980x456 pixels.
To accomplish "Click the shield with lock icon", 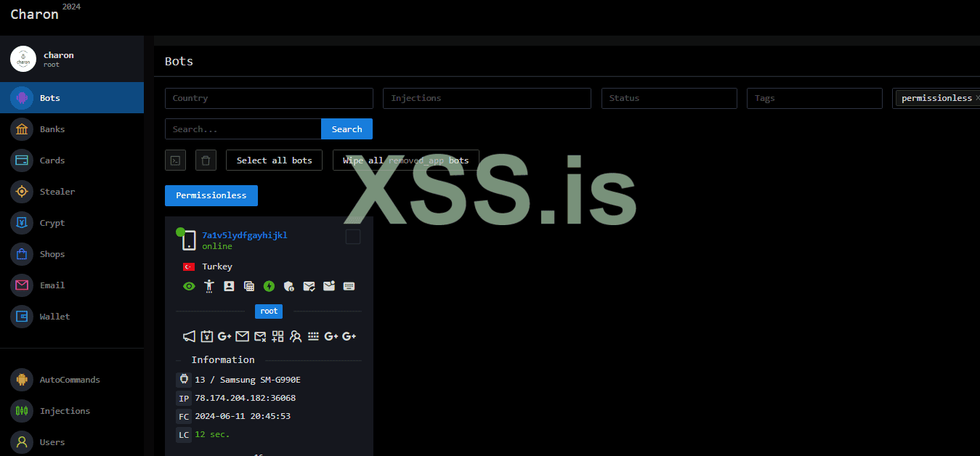I will pos(289,286).
